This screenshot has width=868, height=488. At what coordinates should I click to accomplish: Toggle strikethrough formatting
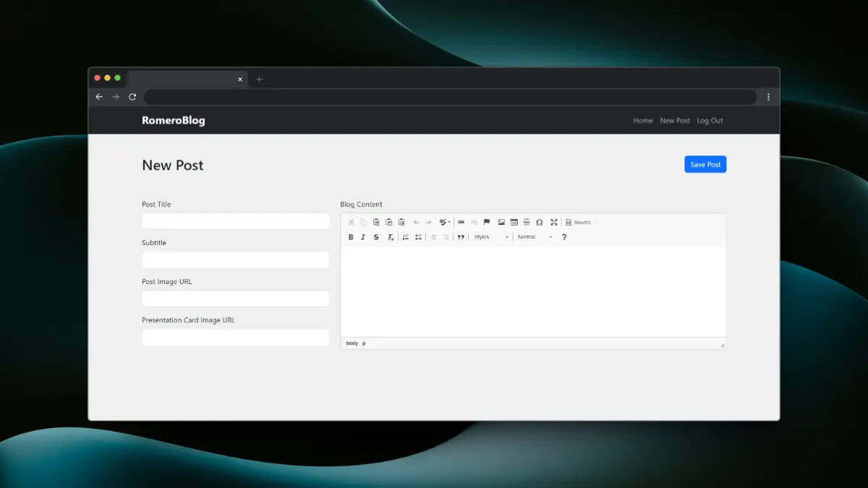[x=376, y=237]
